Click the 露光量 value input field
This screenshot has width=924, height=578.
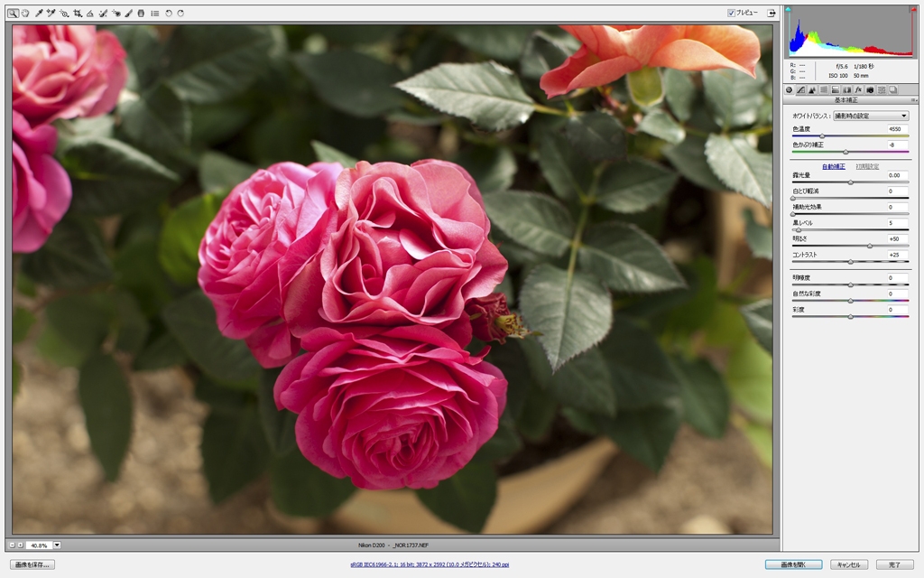(893, 175)
